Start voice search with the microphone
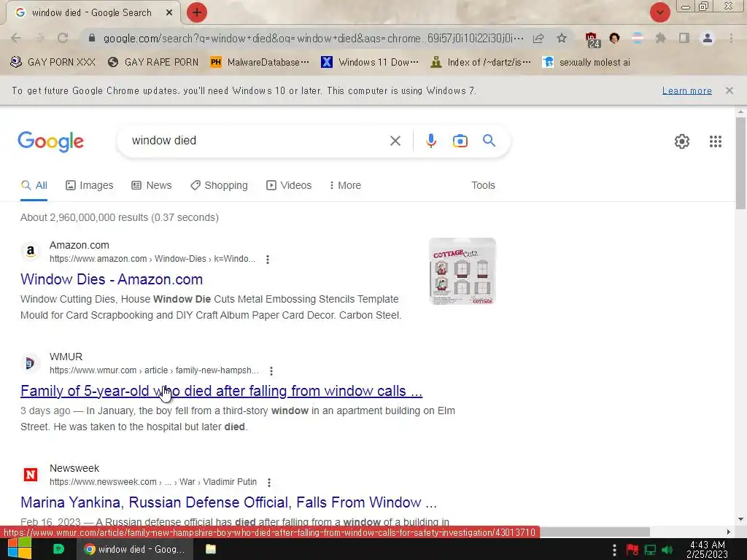This screenshot has height=560, width=747. (430, 141)
